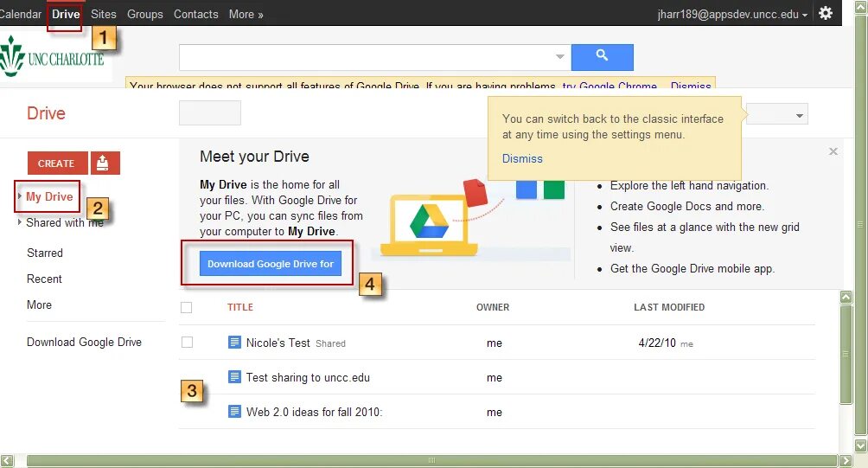Image resolution: width=868 pixels, height=468 pixels.
Task: Click try Google Chrome link
Action: coord(610,86)
